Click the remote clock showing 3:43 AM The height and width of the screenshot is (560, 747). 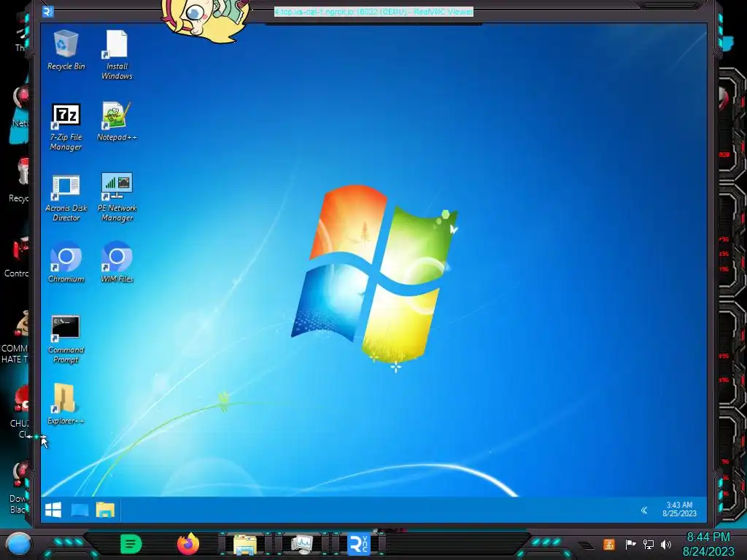[679, 509]
